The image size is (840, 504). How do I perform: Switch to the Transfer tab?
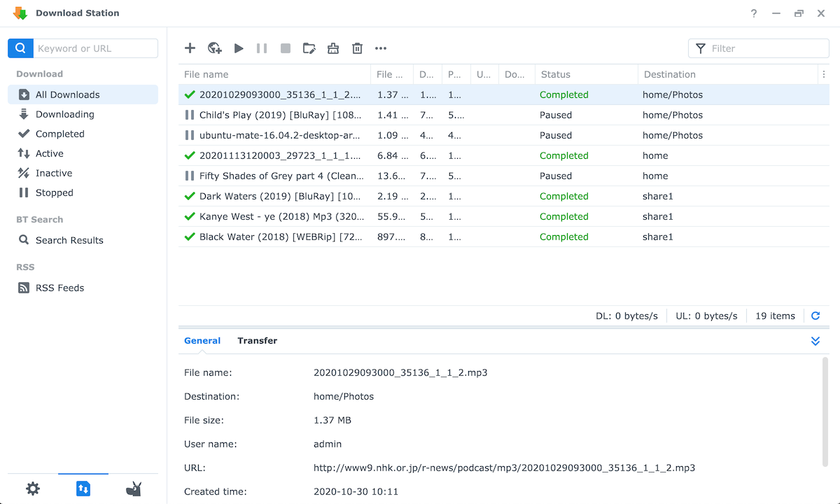257,341
